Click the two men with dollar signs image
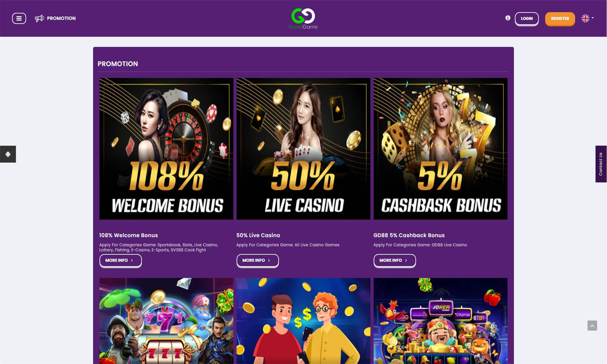 pos(303,321)
